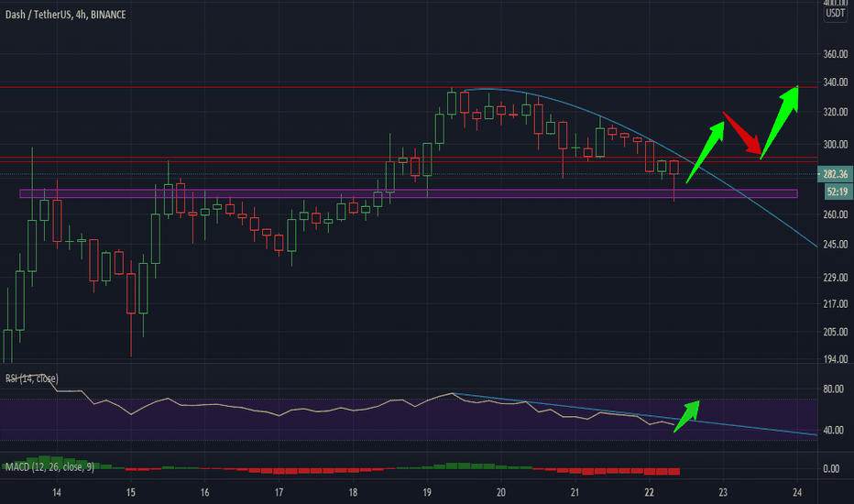Click date 22 on the time axis

pos(650,493)
